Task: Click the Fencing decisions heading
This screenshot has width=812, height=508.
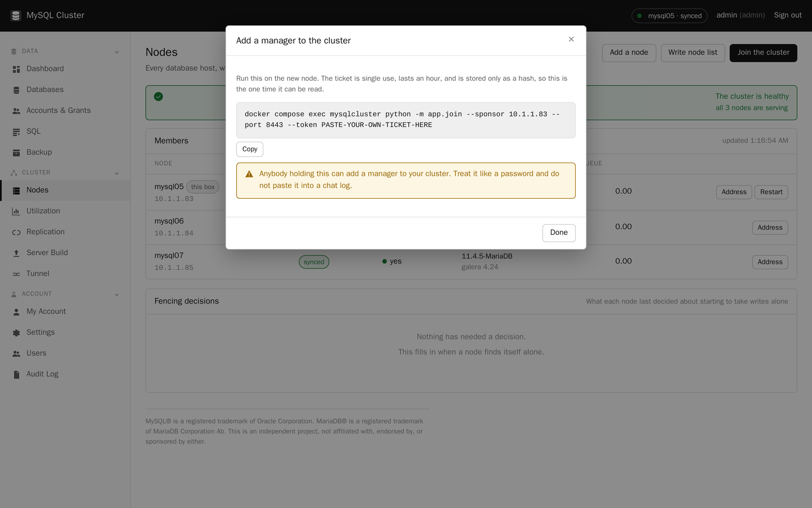Action: click(x=187, y=301)
